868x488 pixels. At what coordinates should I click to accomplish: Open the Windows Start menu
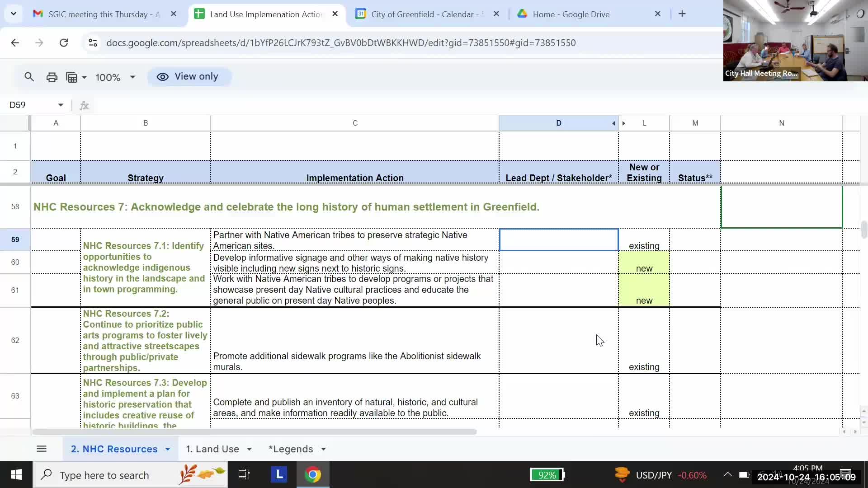[x=16, y=475]
